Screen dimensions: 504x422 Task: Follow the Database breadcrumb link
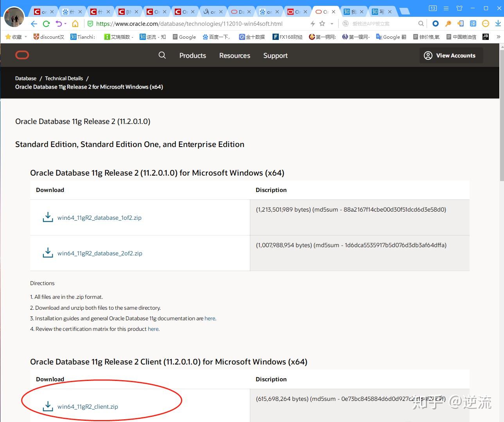[26, 78]
